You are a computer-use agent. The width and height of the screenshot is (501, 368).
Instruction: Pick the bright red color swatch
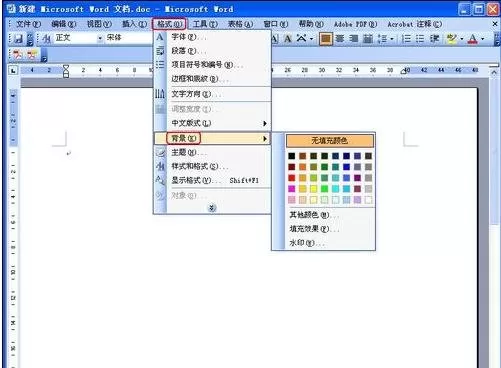pyautogui.click(x=292, y=178)
